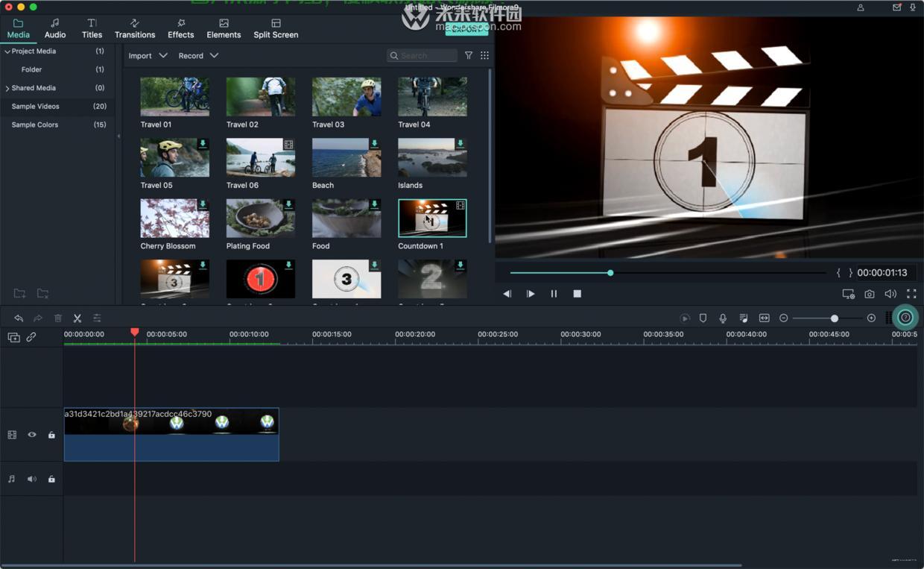Take a snapshot of the preview
This screenshot has width=924, height=569.
point(870,294)
